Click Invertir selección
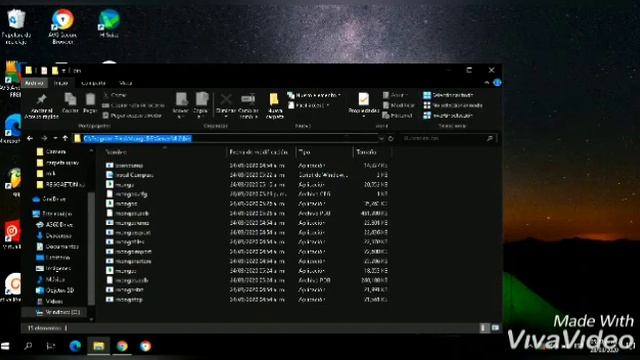Viewport: 640px width, 360px height. [448, 116]
